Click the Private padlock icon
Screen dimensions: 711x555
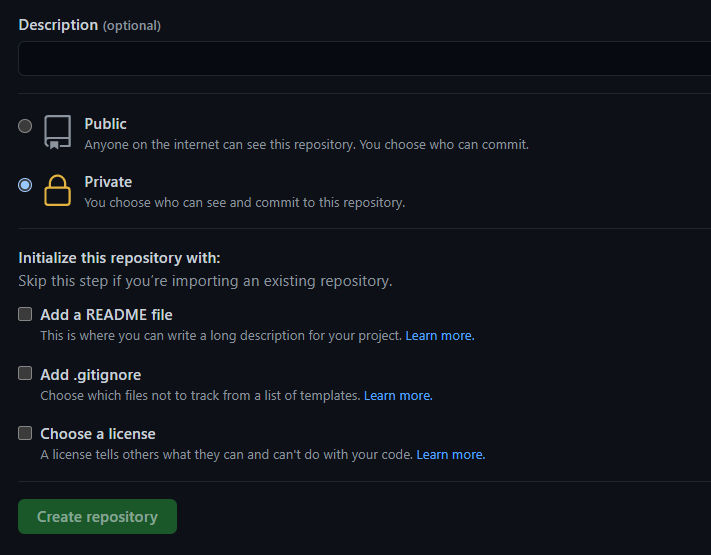pyautogui.click(x=58, y=190)
